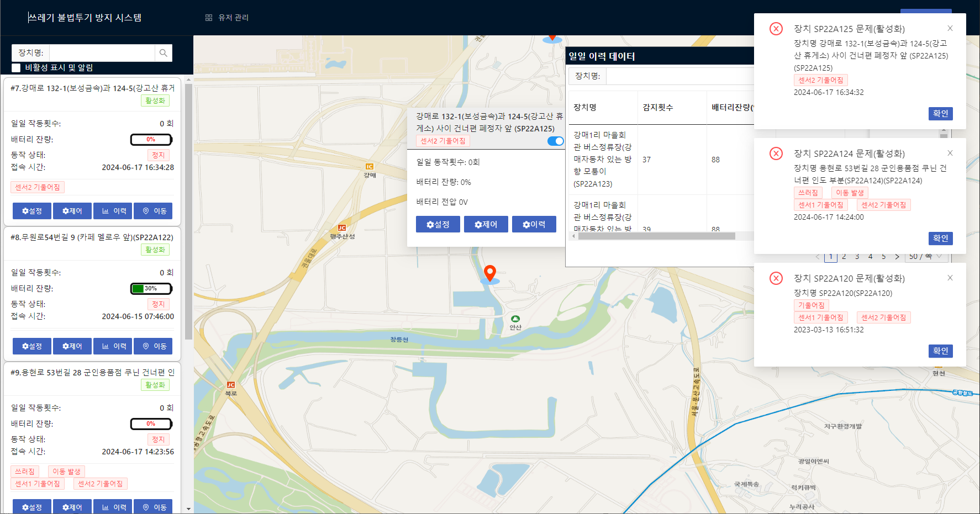
Task: Select page 1 in daily history pagination
Action: 831,257
